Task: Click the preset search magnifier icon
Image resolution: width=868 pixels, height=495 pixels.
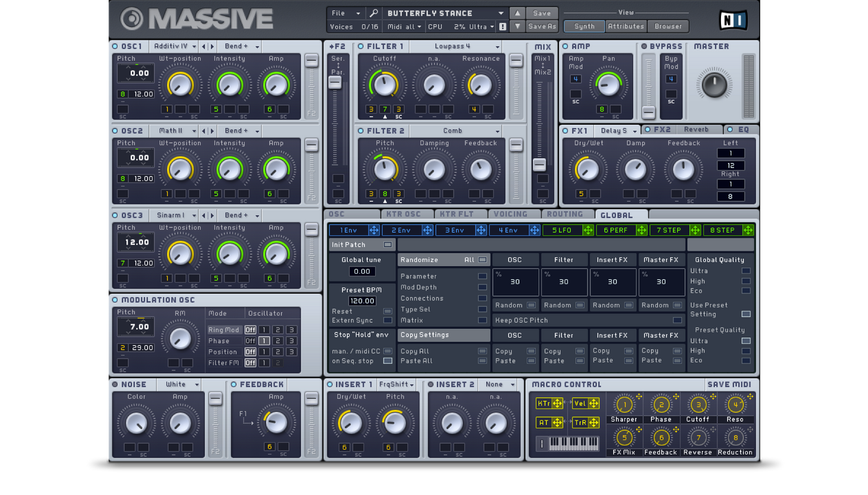Action: tap(374, 13)
